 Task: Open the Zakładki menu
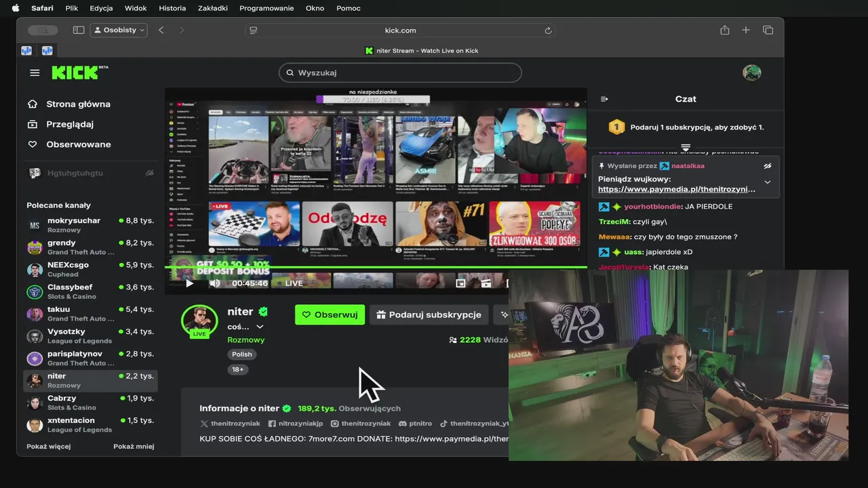[213, 8]
